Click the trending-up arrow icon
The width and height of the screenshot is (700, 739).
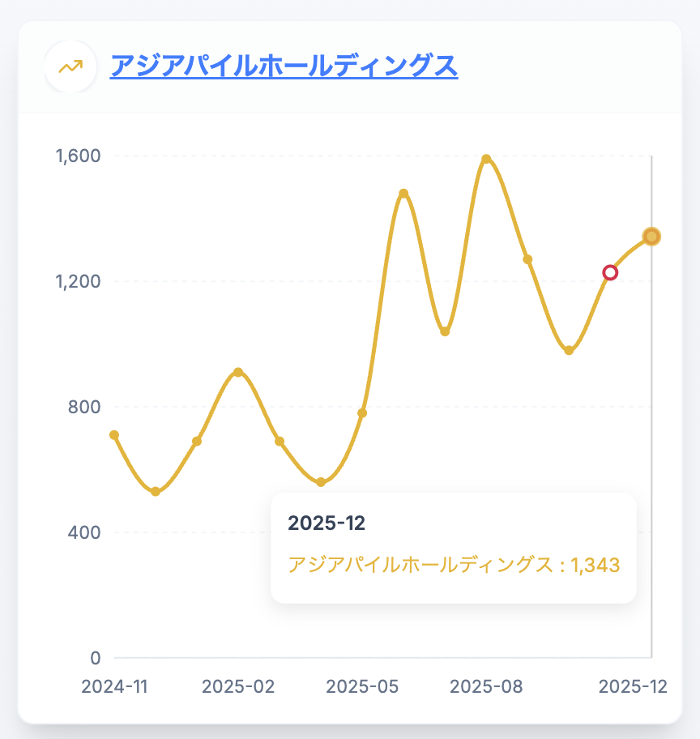point(70,66)
